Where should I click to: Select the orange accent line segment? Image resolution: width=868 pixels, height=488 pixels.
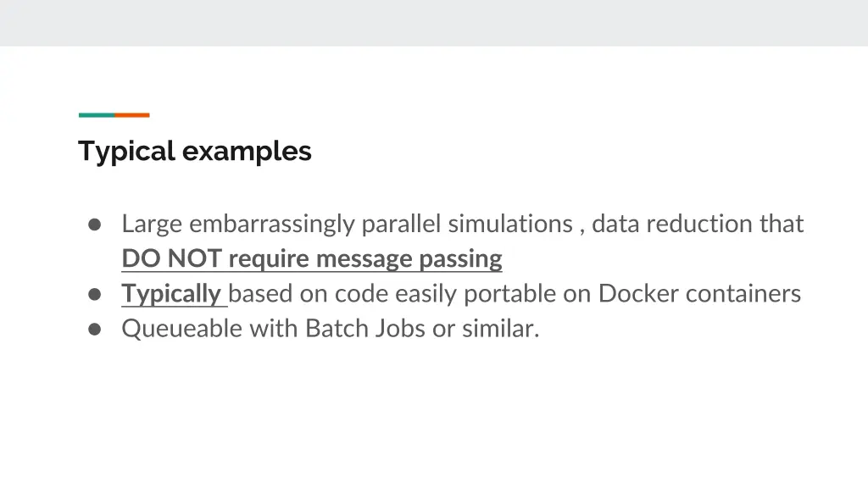[x=132, y=115]
